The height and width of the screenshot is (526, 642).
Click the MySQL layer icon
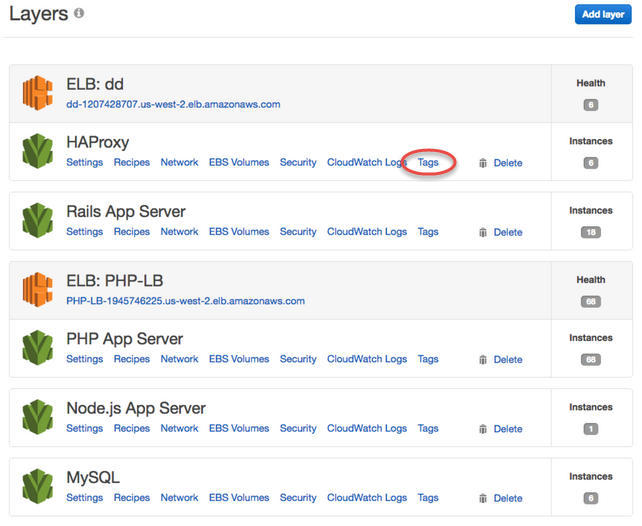point(38,486)
